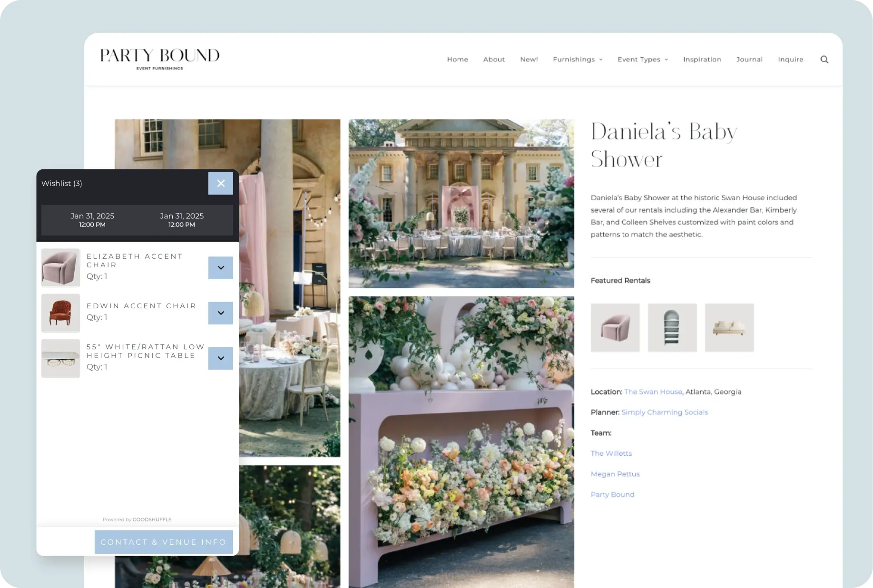The height and width of the screenshot is (588, 873).
Task: Expand the Low Height Picnic Table options
Action: click(221, 358)
